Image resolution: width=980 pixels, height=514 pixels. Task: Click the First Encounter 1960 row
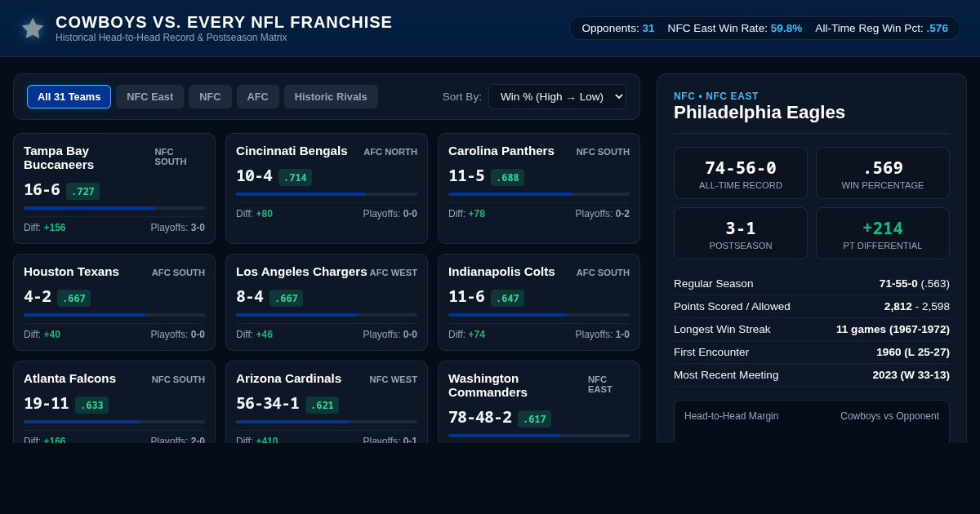[812, 352]
